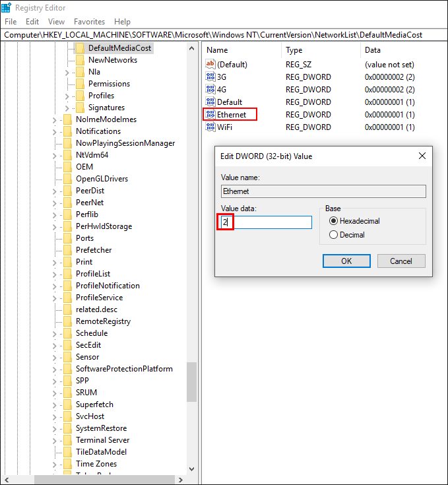Expand the ProfileList tree node
Screen dimensions: 448x485
coord(55,275)
